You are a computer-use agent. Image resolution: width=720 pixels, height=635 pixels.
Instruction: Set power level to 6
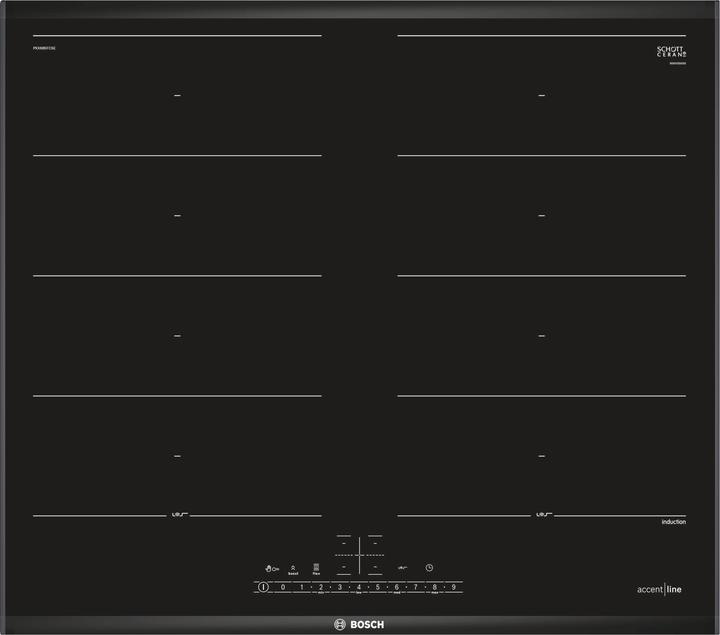397,587
